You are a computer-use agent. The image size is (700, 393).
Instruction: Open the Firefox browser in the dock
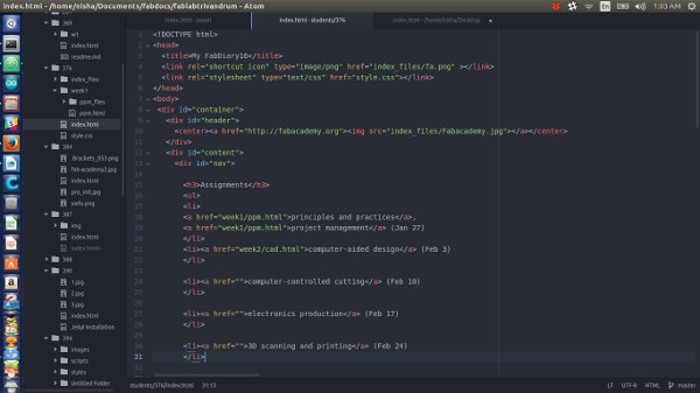[x=11, y=143]
